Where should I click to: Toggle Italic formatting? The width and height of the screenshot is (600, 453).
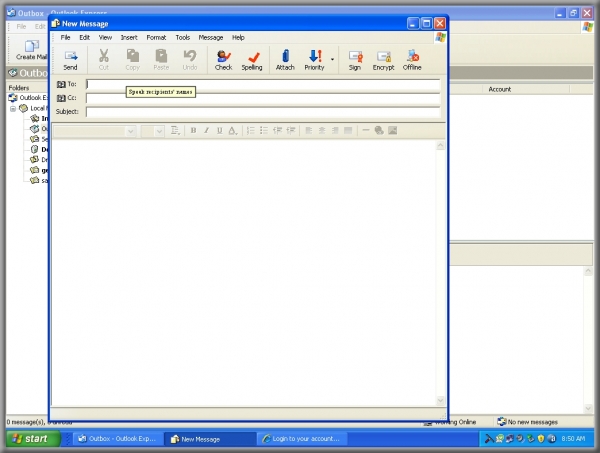206,131
